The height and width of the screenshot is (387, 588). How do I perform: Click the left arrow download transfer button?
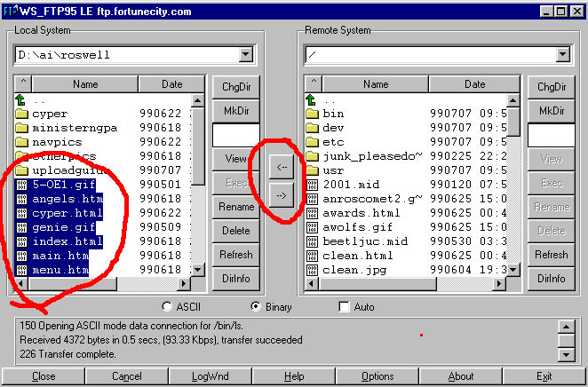[281, 164]
